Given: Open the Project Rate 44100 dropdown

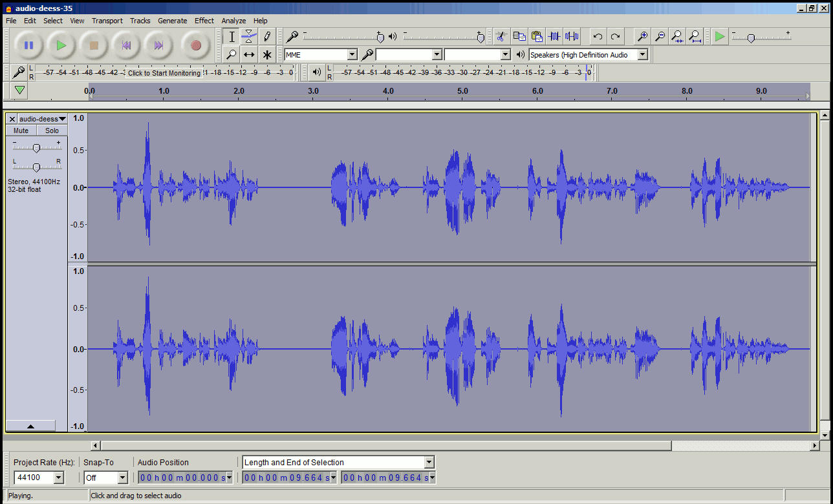Looking at the screenshot, I should click(x=59, y=478).
